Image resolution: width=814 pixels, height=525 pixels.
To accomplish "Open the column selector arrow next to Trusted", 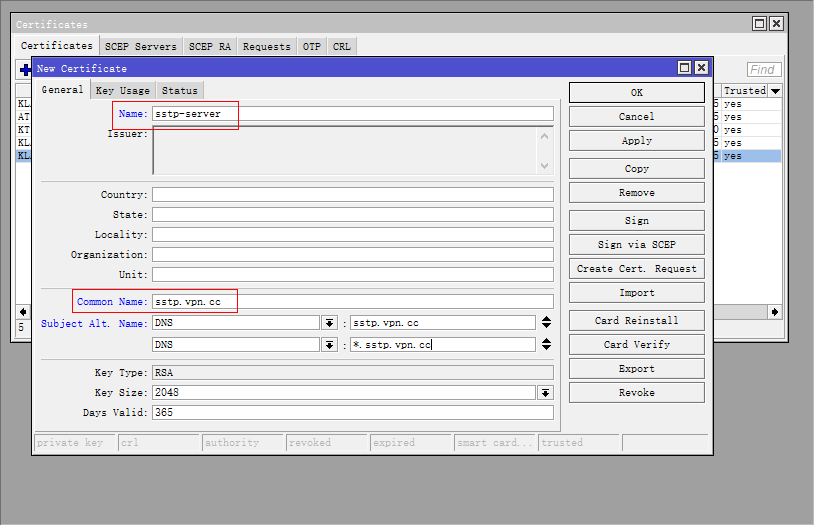I will 775,91.
